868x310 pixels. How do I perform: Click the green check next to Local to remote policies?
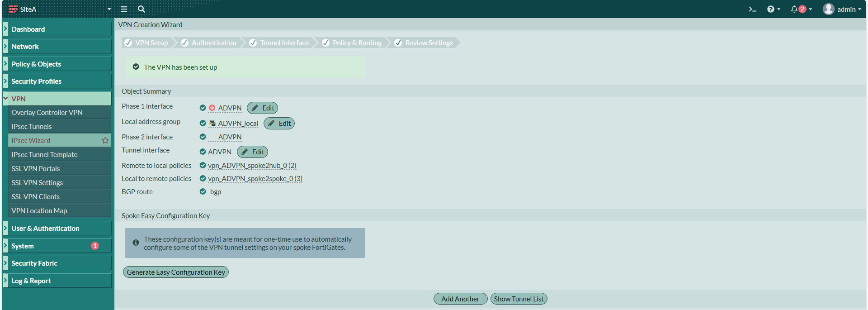pos(203,178)
